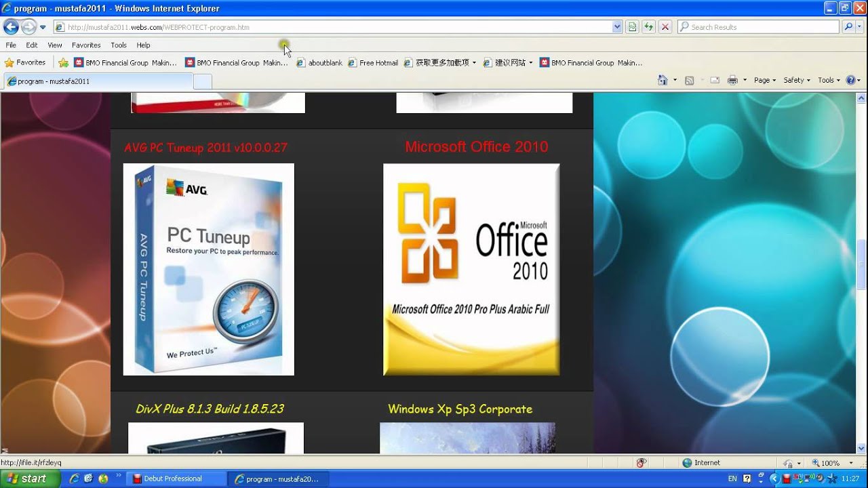Open the command bar Tools menu

(829, 80)
